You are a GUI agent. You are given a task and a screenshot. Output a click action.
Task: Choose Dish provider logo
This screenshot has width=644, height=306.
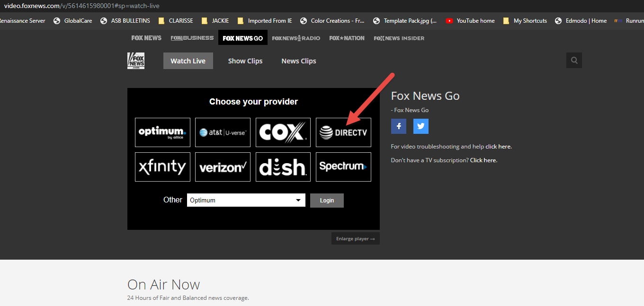[x=283, y=167]
